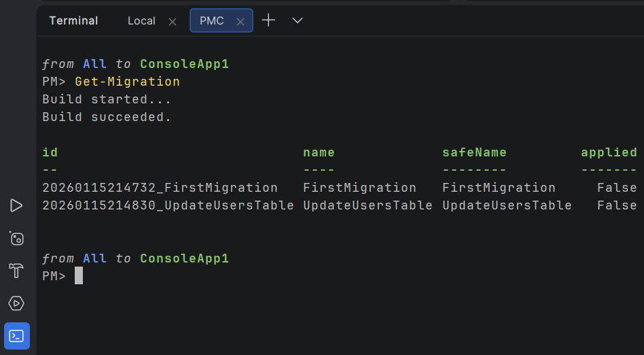Switch to the Local terminal tab

click(x=141, y=21)
